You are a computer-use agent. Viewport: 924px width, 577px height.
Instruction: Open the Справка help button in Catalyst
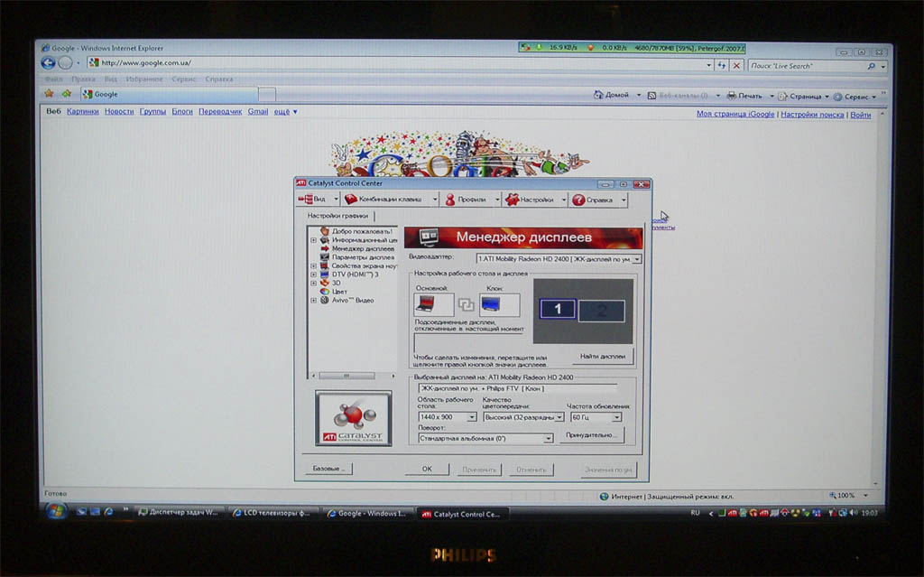coord(594,200)
